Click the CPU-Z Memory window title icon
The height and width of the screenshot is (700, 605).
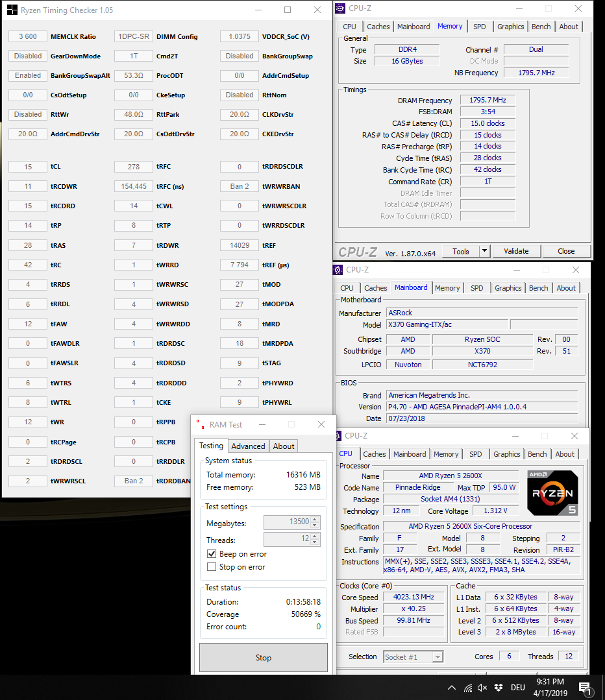click(x=341, y=8)
